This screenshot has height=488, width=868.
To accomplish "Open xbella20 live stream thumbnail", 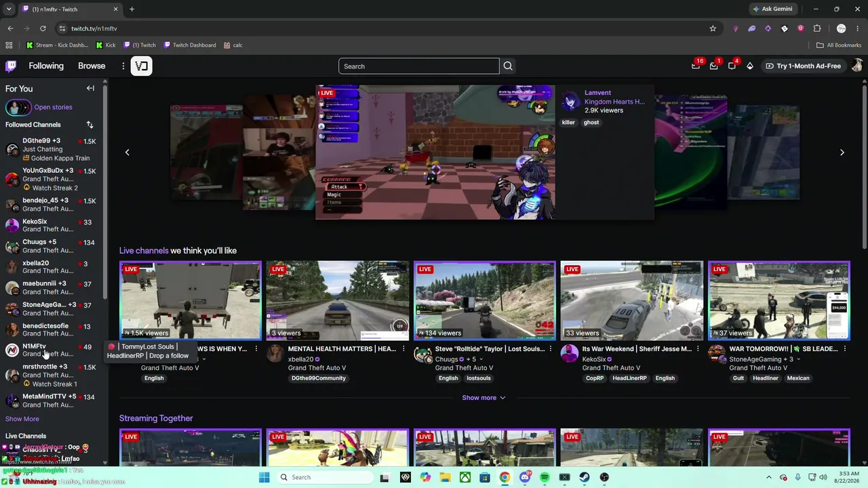I will (338, 300).
